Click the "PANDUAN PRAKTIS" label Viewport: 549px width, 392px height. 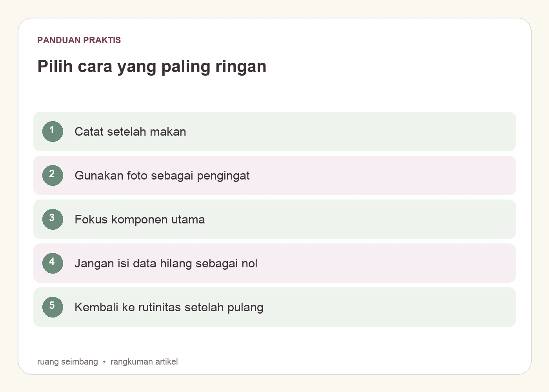point(79,40)
